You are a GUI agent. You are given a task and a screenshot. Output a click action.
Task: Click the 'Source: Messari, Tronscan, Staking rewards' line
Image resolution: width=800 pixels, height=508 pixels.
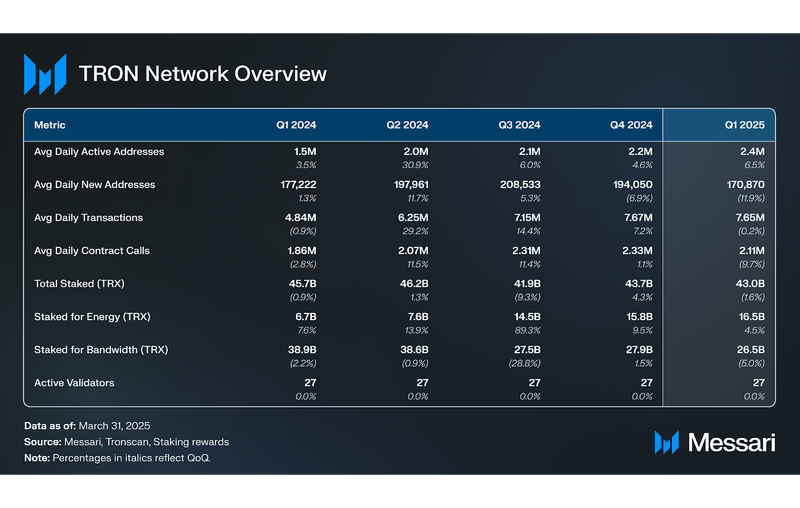127,442
